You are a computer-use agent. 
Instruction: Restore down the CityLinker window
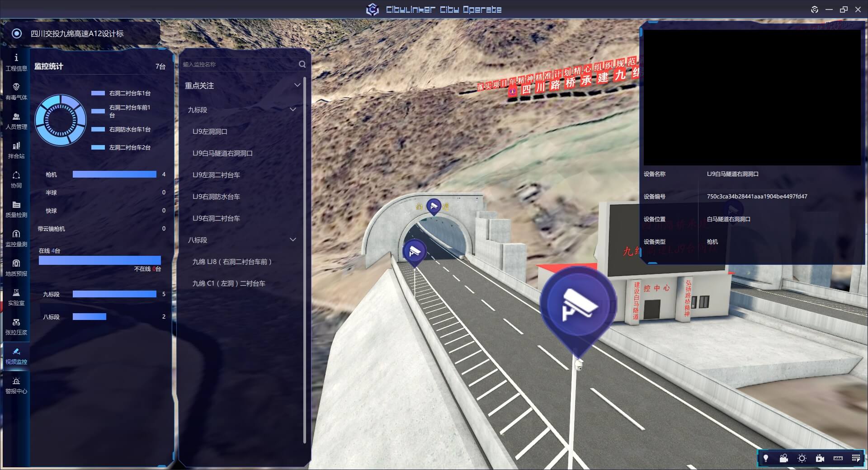(x=844, y=9)
